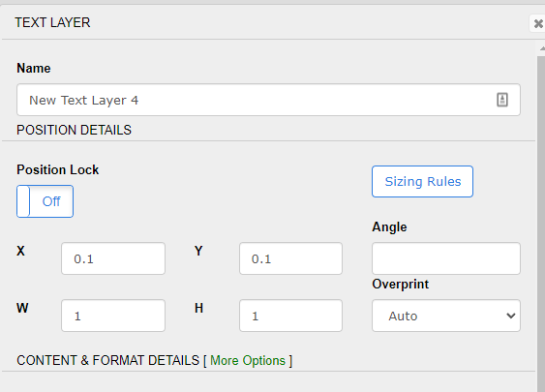This screenshot has height=392, width=545.
Task: Click the Angle label text
Action: 389,227
